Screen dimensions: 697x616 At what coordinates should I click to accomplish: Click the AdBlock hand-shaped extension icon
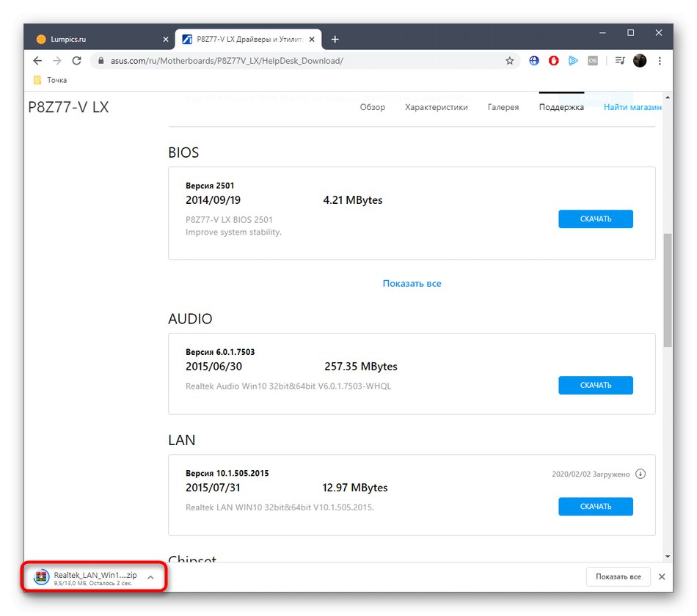(553, 60)
